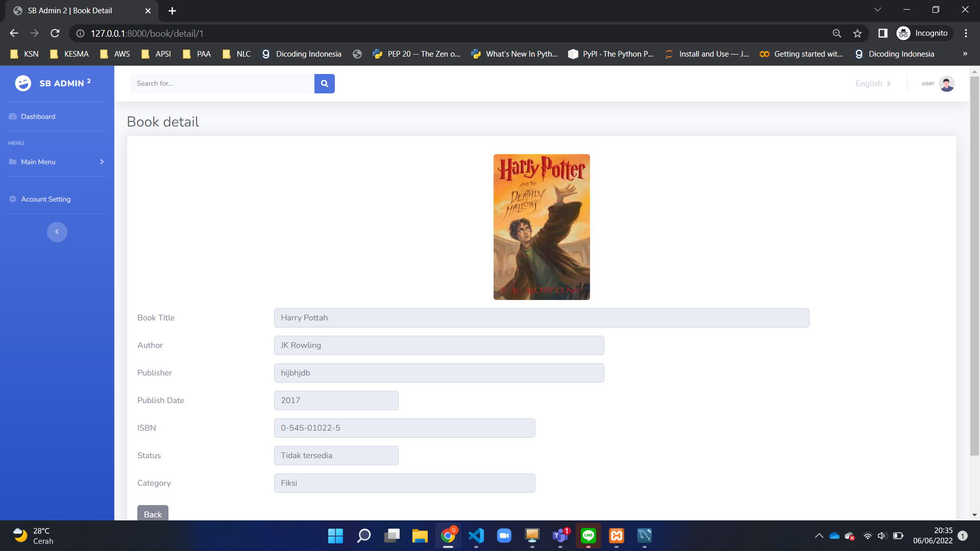The height and width of the screenshot is (551, 980).
Task: Open Visual Studio Code from taskbar
Action: tap(476, 536)
